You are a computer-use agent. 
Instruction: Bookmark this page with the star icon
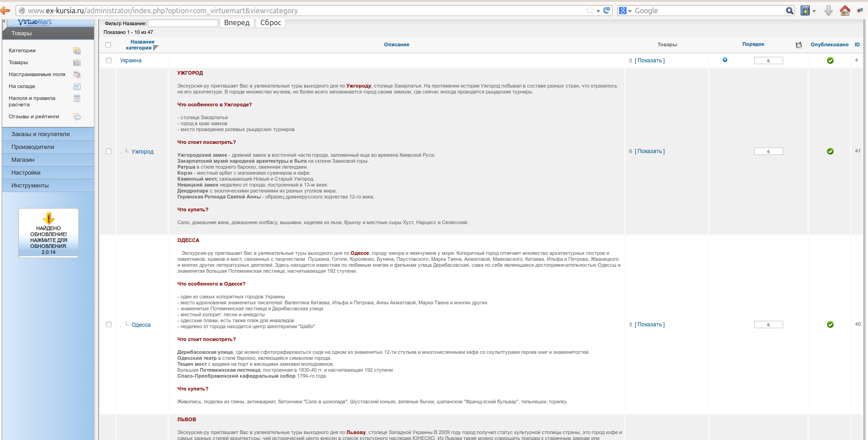(x=590, y=11)
